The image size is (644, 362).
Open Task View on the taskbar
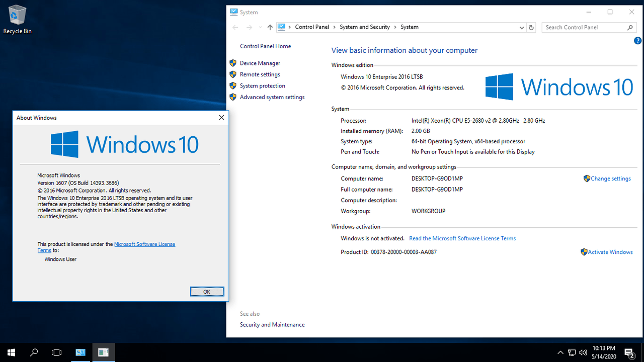[57, 352]
